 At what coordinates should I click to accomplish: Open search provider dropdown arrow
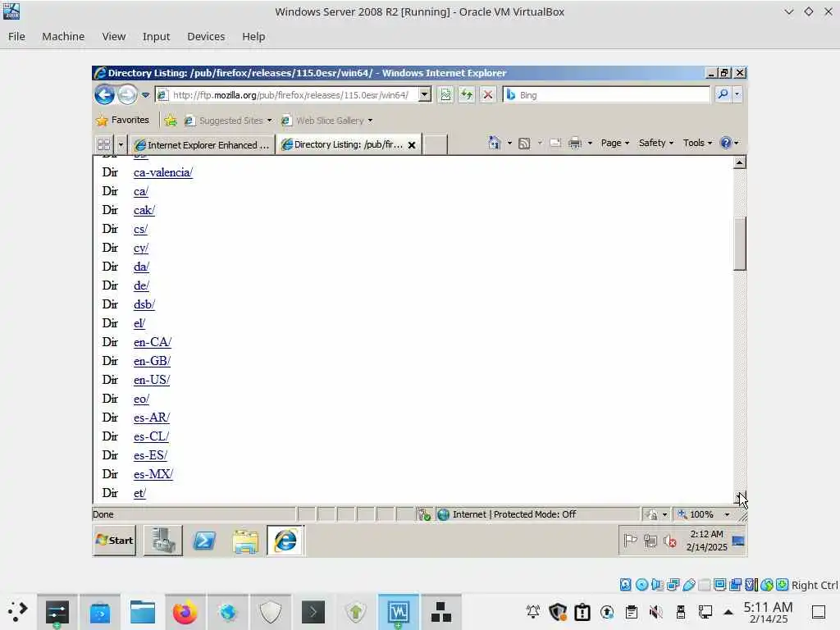coord(737,94)
